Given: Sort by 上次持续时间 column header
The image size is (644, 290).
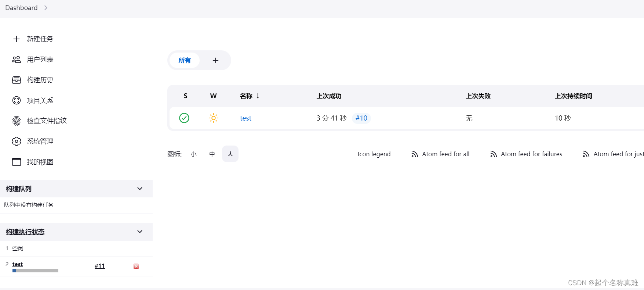Looking at the screenshot, I should click(574, 96).
